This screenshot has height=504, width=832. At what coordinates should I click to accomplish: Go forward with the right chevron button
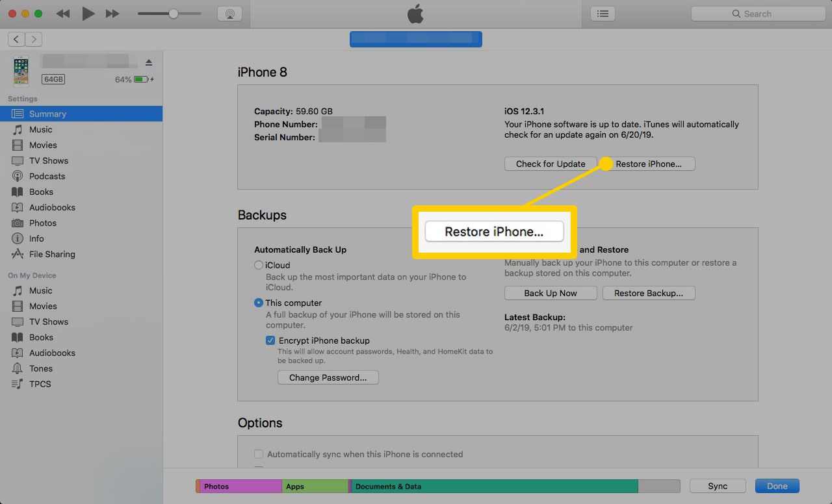click(x=34, y=40)
